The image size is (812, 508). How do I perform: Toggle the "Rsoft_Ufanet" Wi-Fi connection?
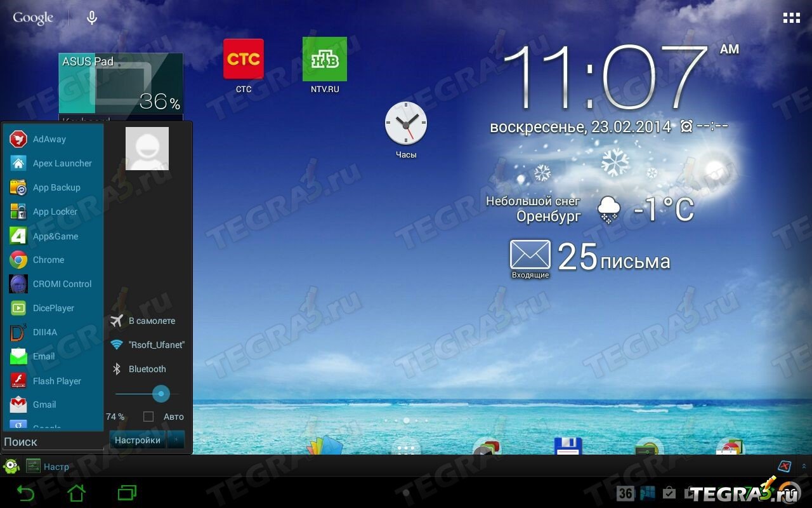[148, 345]
